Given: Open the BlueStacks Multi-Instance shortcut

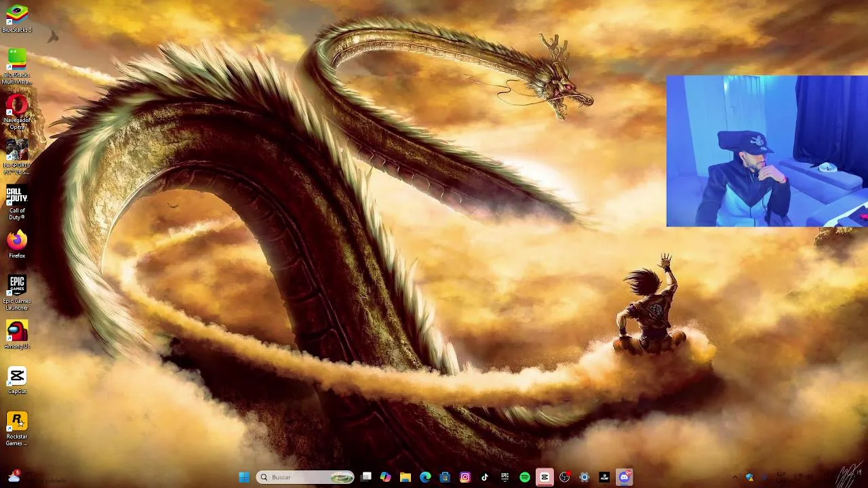Looking at the screenshot, I should (17, 66).
